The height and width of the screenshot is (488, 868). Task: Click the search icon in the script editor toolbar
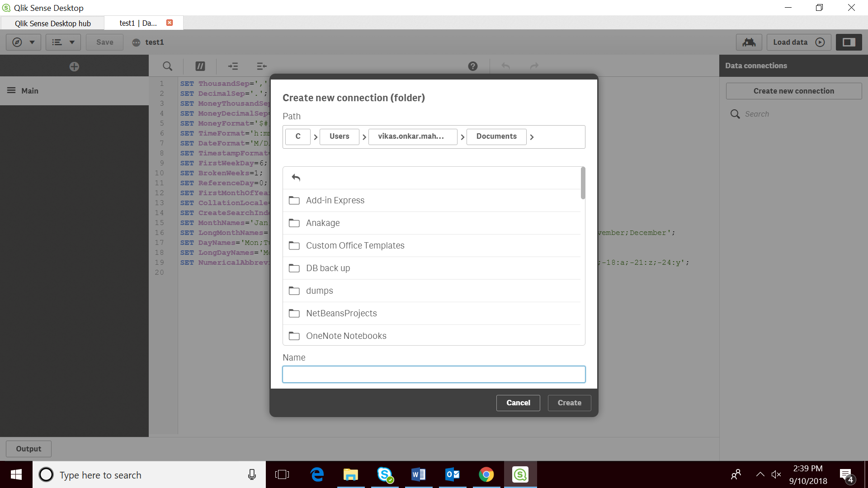[x=167, y=66]
